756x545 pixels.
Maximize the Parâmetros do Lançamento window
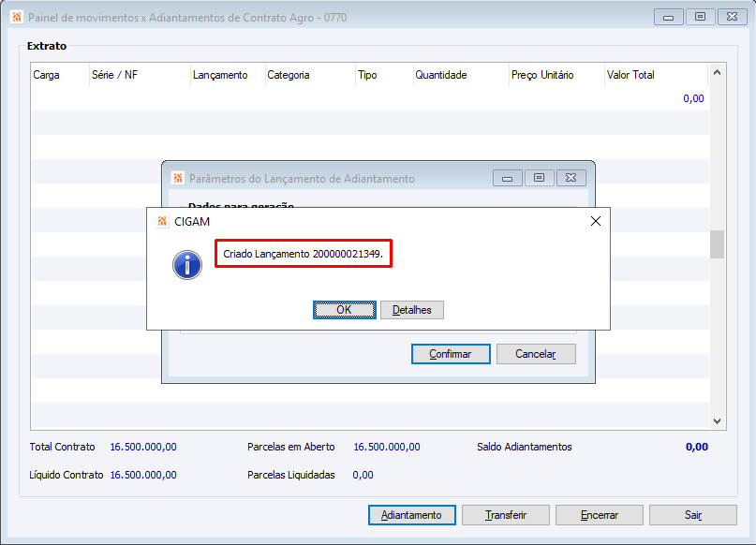pyautogui.click(x=539, y=178)
